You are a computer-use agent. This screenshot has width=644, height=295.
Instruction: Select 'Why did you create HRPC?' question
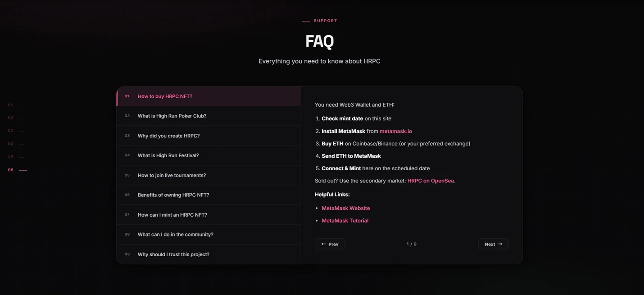tap(209, 136)
